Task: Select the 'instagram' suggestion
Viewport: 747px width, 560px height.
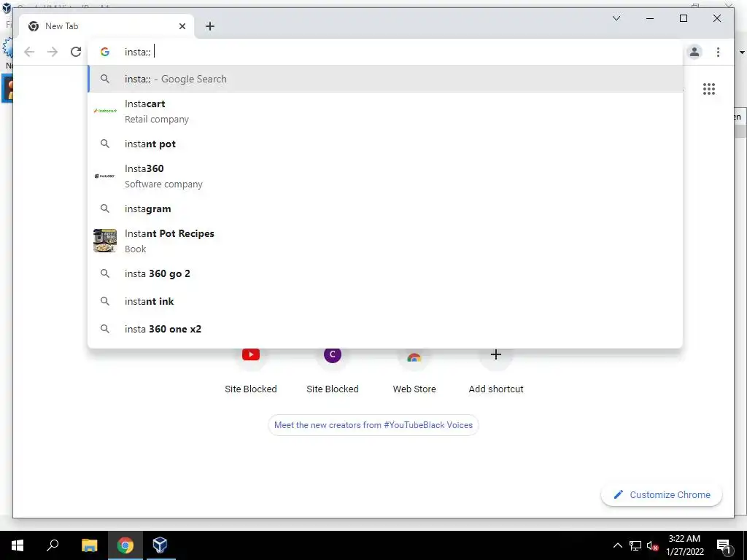Action: coord(385,209)
